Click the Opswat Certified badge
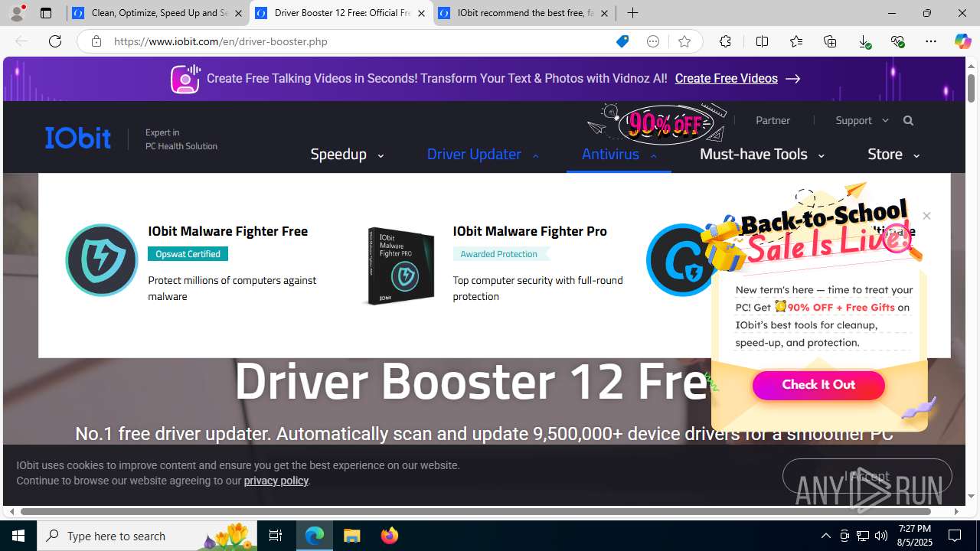Screen dimensions: 980x551 coord(188,254)
